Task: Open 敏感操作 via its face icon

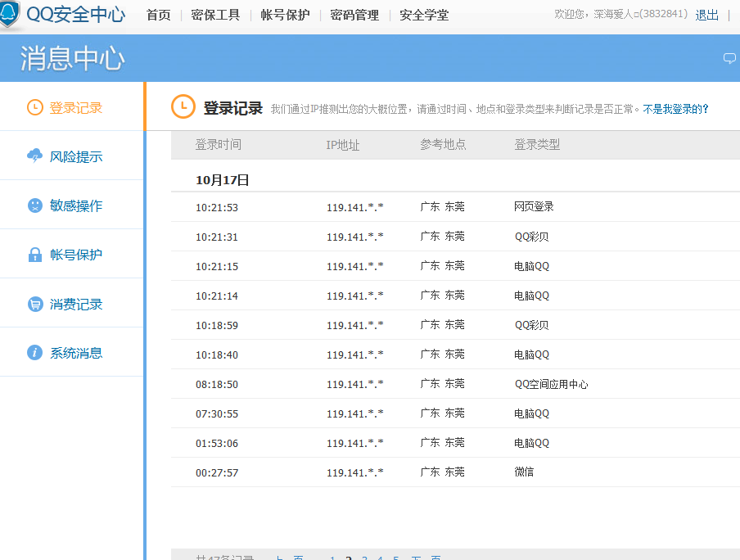Action: click(35, 205)
